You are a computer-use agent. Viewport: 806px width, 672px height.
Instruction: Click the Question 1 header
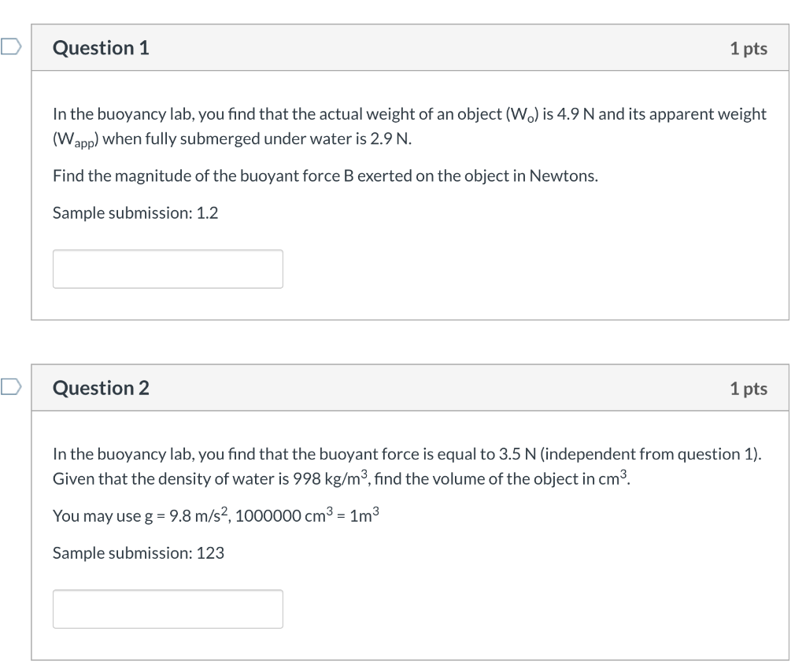(x=101, y=47)
